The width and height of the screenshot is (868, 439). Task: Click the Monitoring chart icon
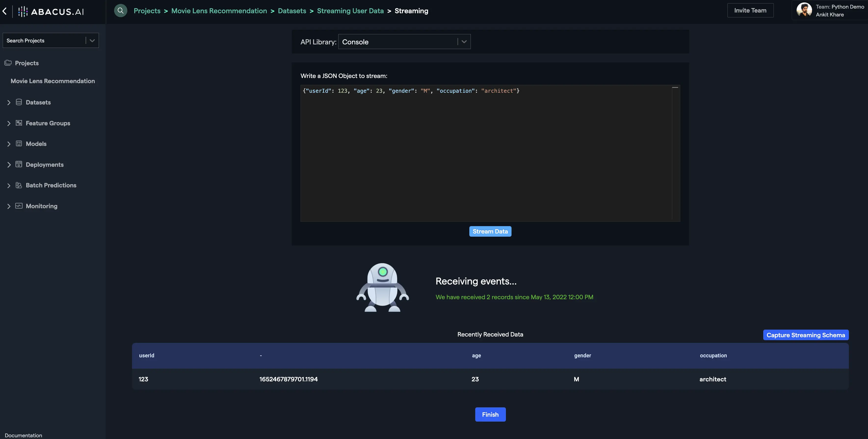click(x=19, y=206)
